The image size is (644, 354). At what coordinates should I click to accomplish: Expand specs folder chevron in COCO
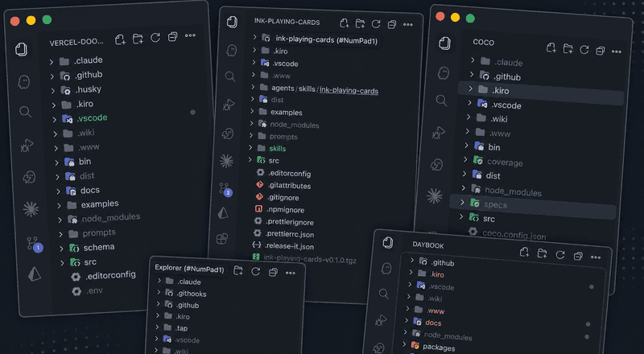point(462,203)
